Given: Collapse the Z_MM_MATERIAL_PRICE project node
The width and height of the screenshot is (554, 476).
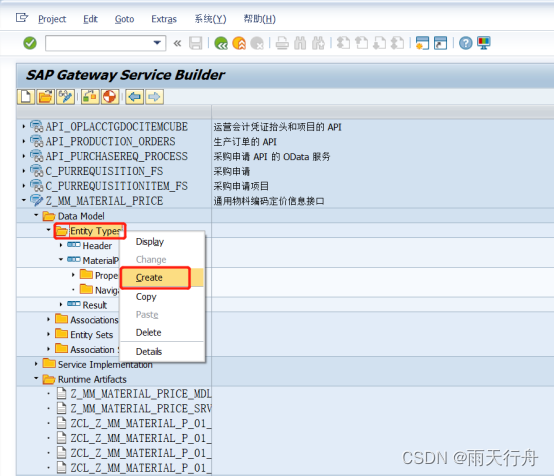Looking at the screenshot, I should pyautogui.click(x=24, y=200).
